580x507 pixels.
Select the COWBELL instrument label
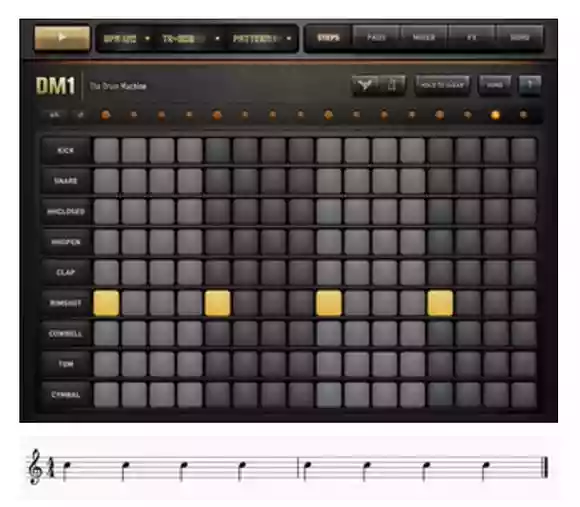66,334
